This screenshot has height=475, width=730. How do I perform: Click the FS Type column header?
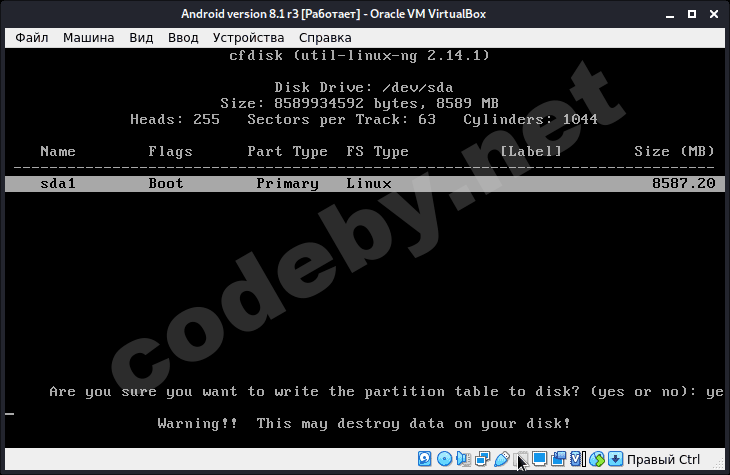377,151
